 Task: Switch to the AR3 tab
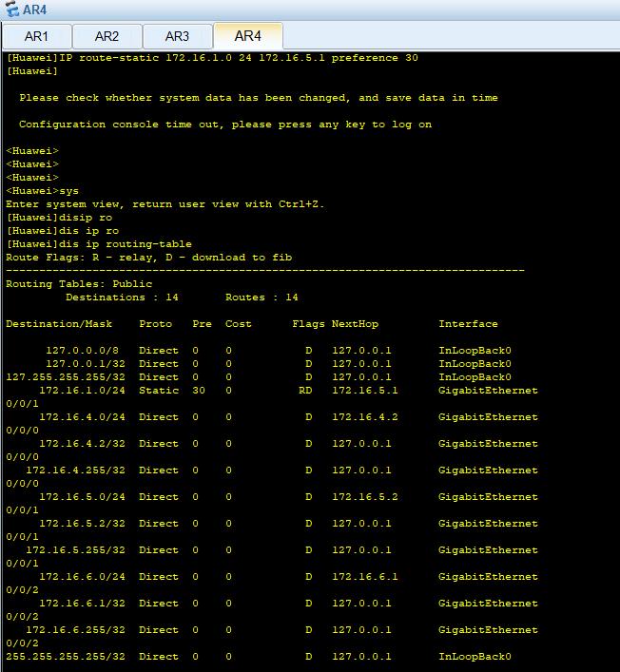point(178,36)
